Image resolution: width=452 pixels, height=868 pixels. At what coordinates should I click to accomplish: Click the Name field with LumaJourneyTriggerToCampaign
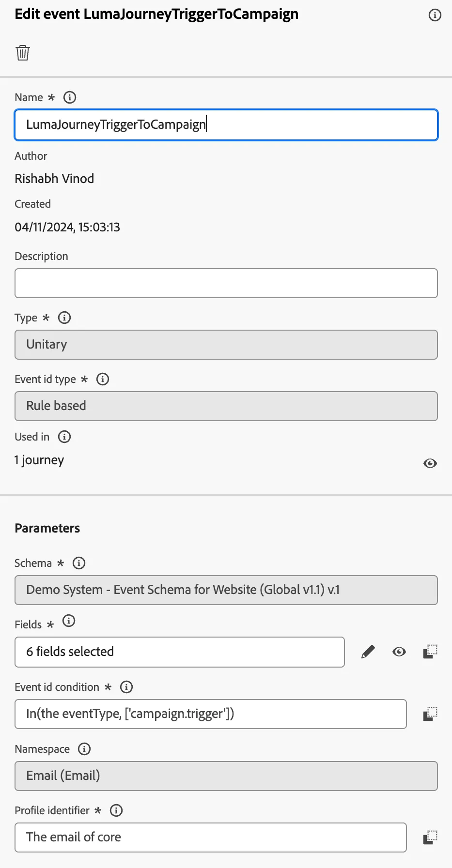click(226, 125)
